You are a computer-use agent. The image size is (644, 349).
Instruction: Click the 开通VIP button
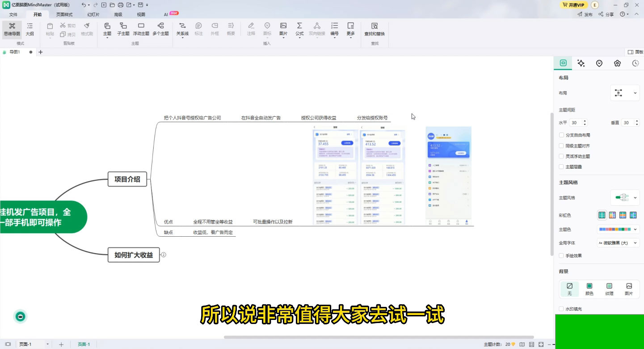click(573, 5)
